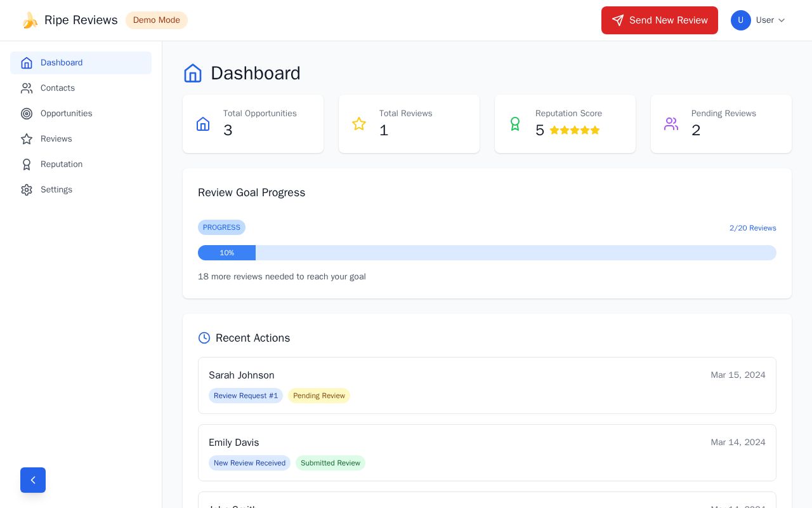Click the review goal progress bar
Screen dimensions: 812x508
pos(487,253)
